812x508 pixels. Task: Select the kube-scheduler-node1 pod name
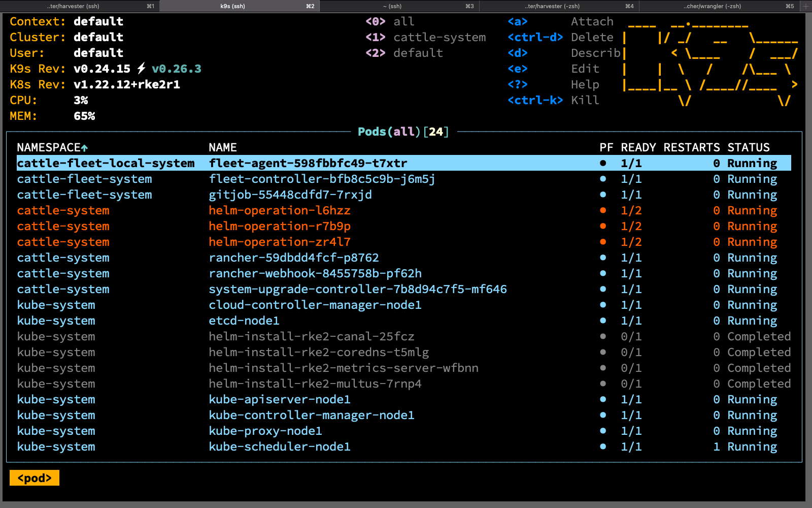[x=280, y=447]
